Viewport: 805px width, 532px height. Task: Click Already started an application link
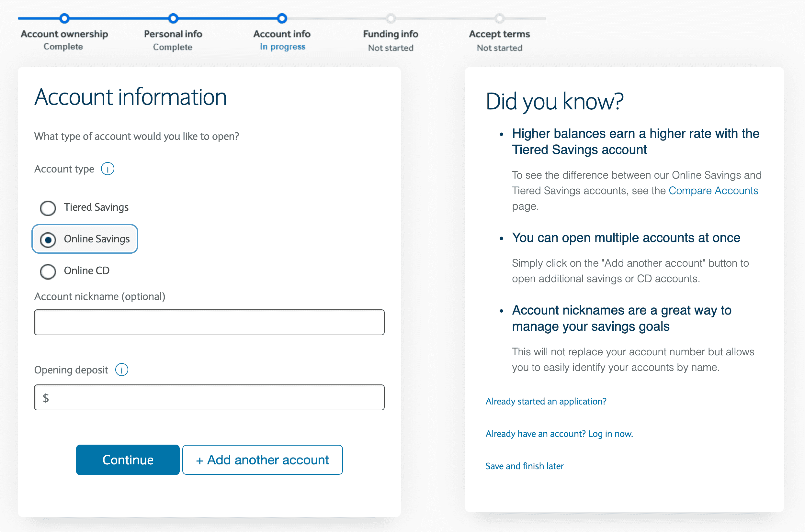[546, 401]
